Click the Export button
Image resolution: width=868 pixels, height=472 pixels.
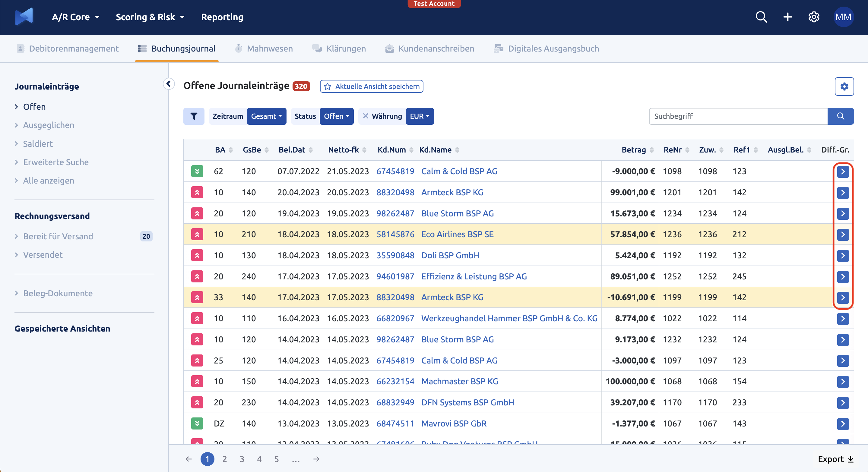835,459
